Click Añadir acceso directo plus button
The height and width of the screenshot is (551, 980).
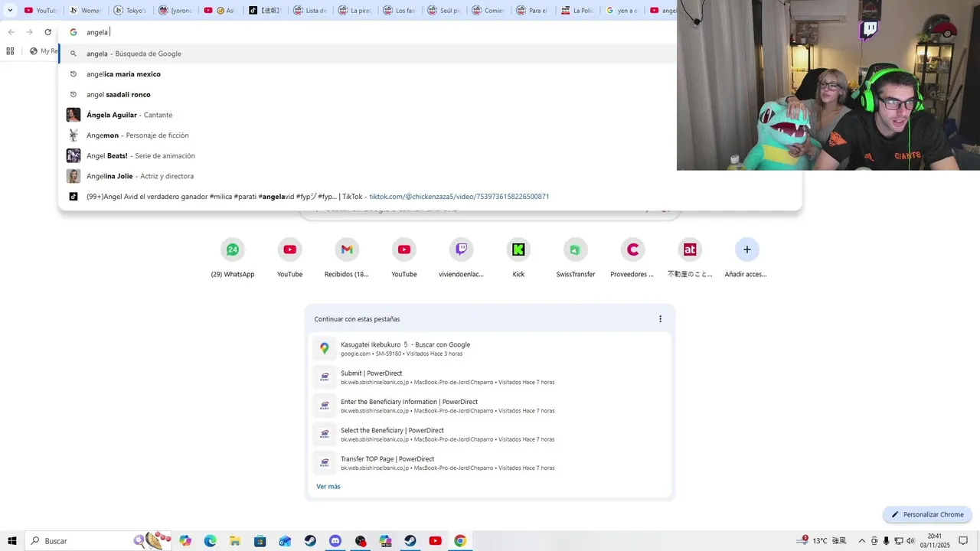tap(747, 249)
